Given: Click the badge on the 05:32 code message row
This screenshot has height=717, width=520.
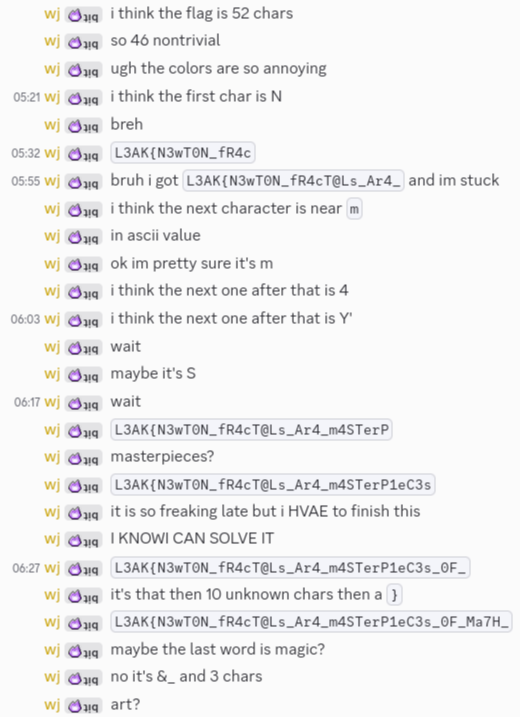Looking at the screenshot, I should point(83,154).
